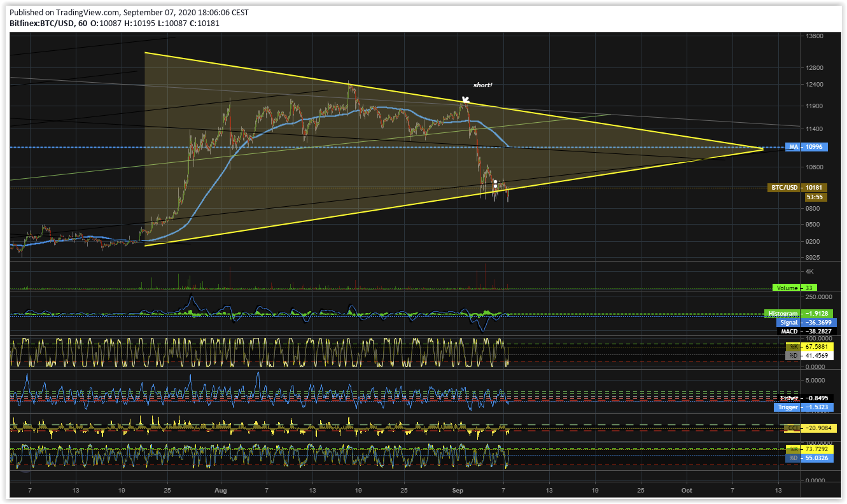The image size is (847, 504).
Task: Click the '4K' volume scale tick
Action: (809, 272)
